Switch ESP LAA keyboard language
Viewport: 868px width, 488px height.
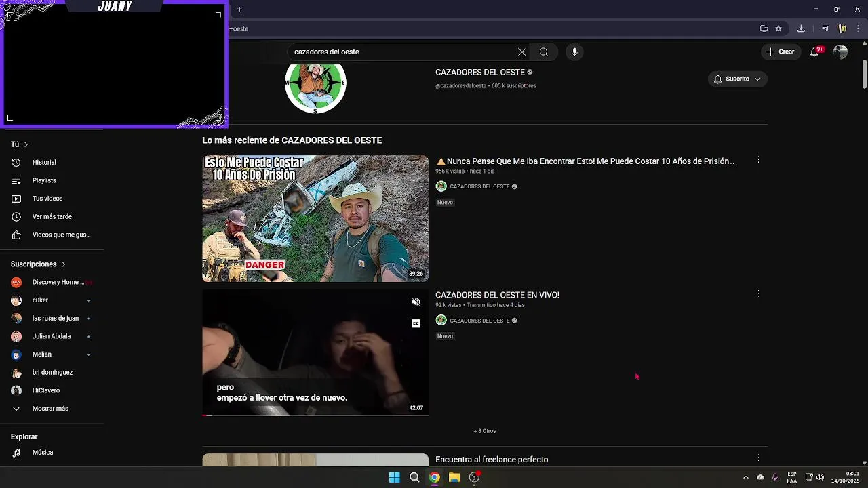[792, 477]
